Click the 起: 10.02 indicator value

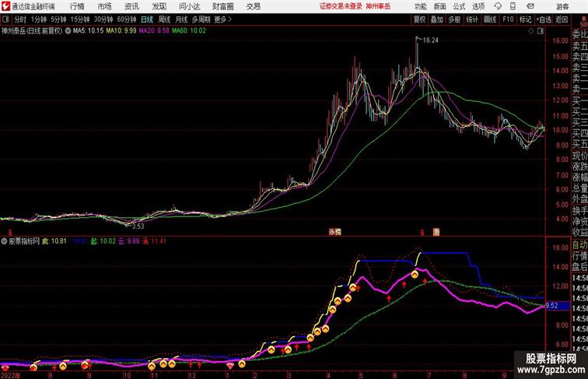103,241
